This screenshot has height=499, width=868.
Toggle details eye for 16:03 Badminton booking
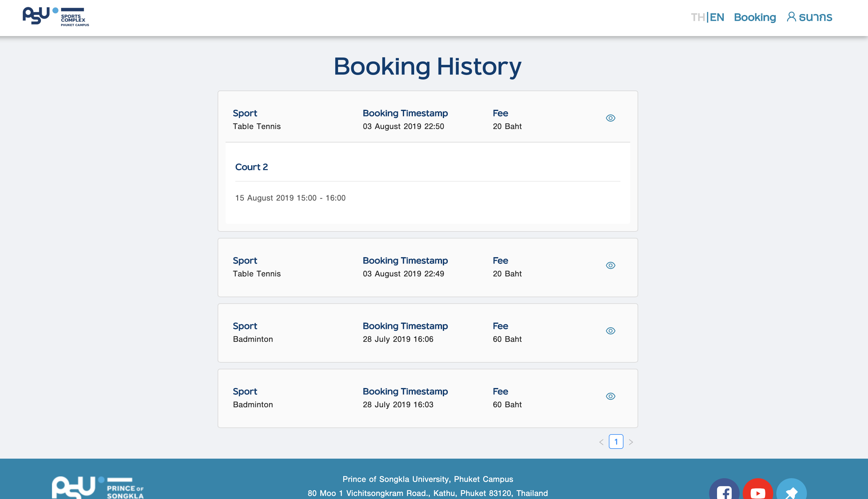(610, 396)
